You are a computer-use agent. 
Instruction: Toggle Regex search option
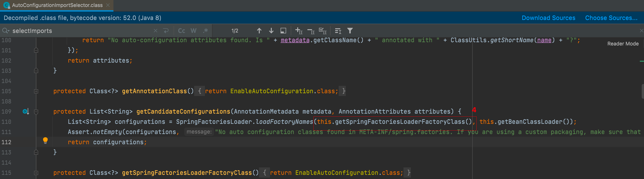click(x=206, y=31)
